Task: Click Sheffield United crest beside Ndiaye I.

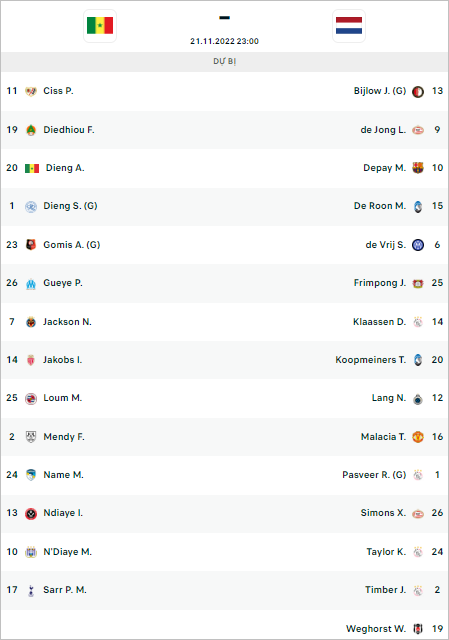Action: tap(31, 513)
